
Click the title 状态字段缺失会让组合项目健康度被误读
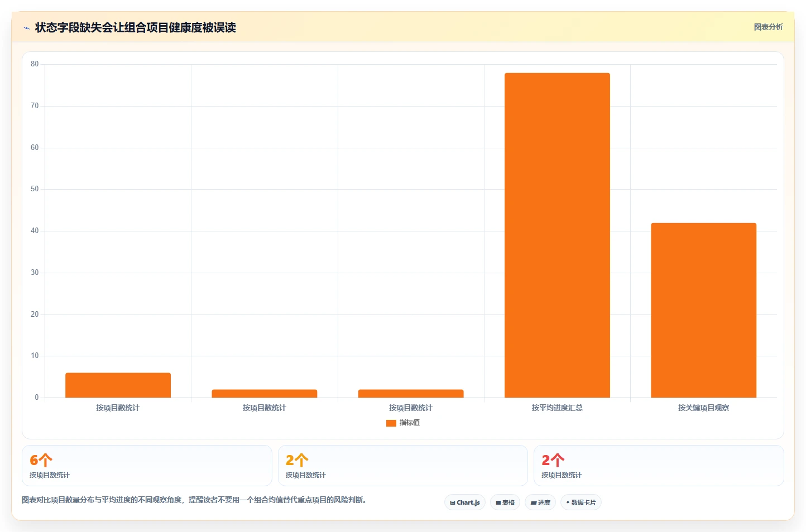click(135, 28)
